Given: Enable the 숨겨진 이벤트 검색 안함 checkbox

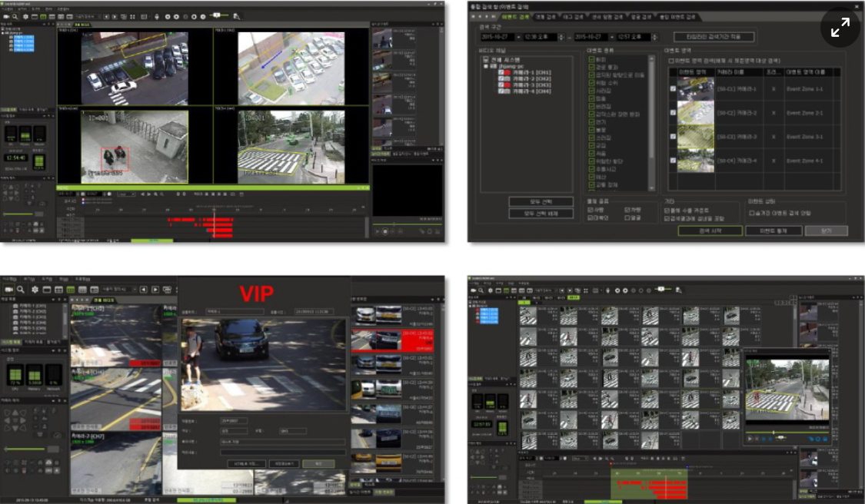Looking at the screenshot, I should tap(751, 213).
